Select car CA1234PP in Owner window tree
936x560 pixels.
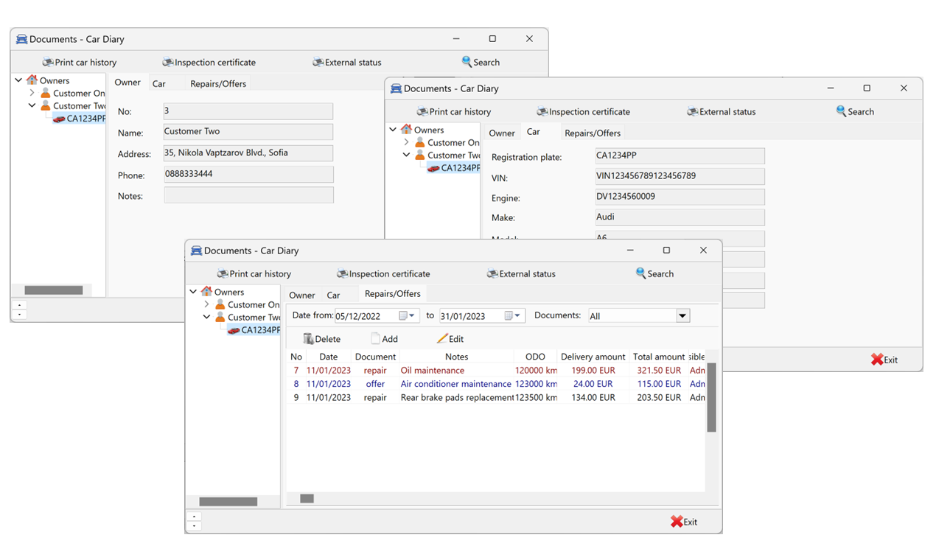tap(79, 118)
